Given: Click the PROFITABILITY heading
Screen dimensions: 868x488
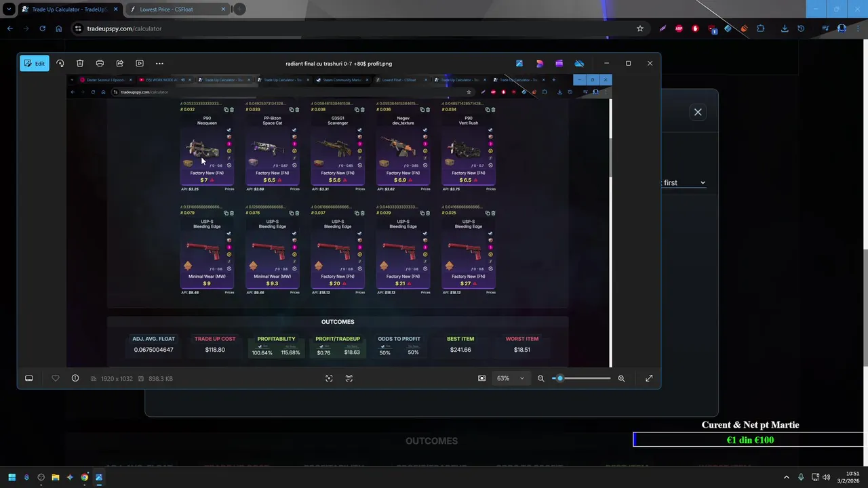Looking at the screenshot, I should point(276,339).
